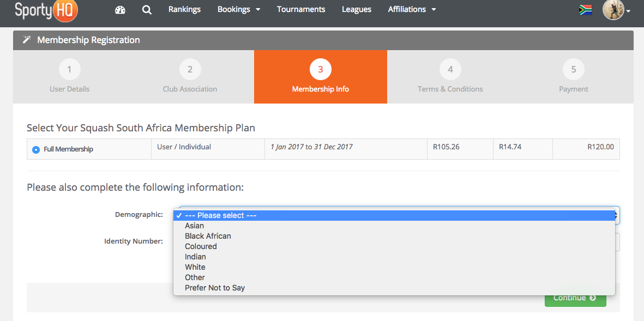
Task: Open the Leagues page
Action: point(357,9)
